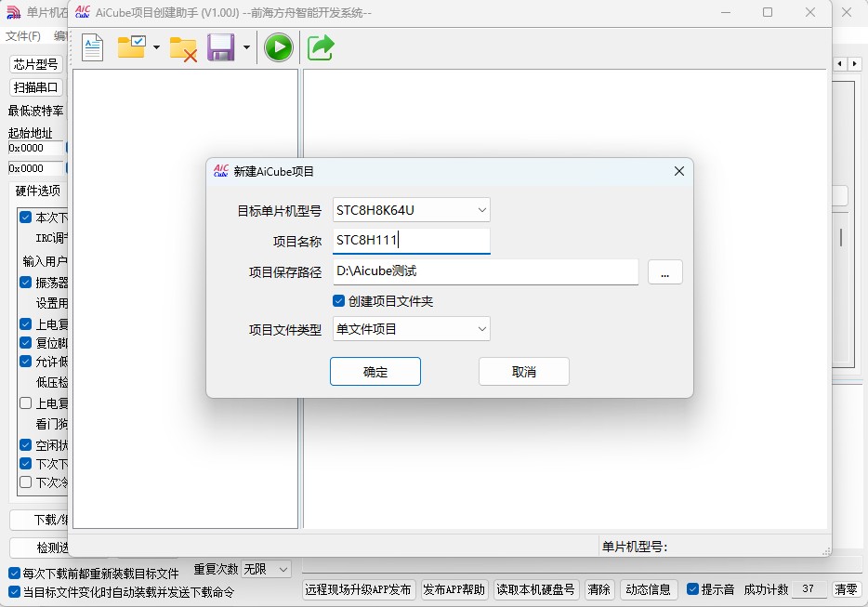868x607 pixels.
Task: Click the 下载/编 button in background window
Action: point(39,520)
